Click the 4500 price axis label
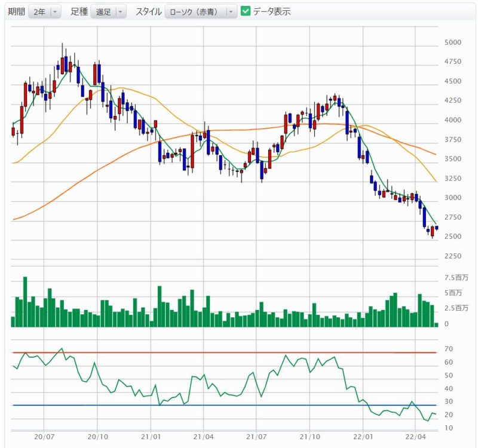The height and width of the screenshot is (448, 478). pos(453,81)
